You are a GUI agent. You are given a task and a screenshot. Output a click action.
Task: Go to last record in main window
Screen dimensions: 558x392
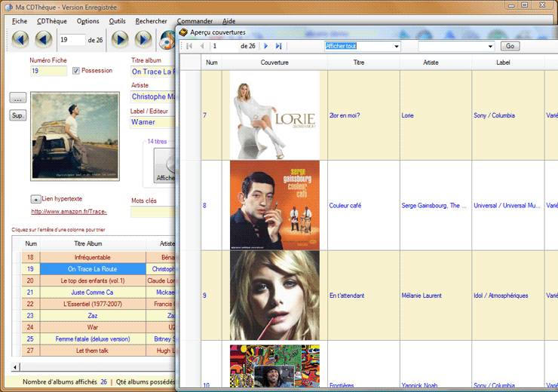[x=143, y=39]
